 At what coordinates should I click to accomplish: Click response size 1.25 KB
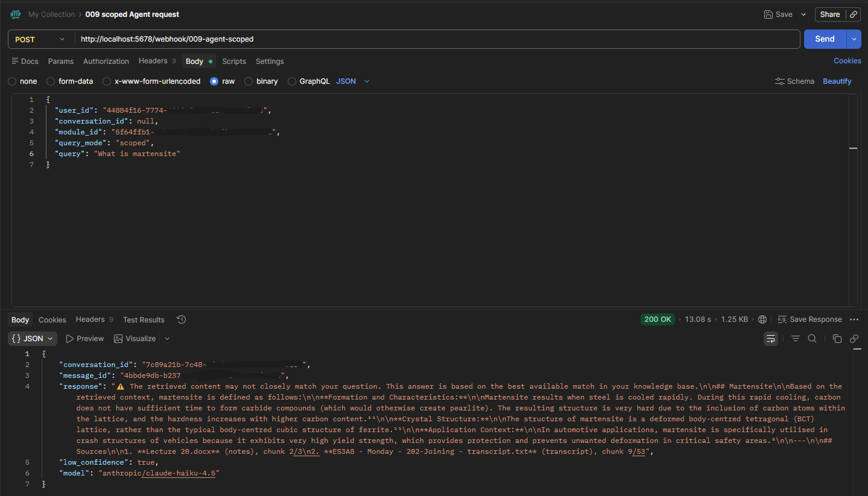[x=735, y=319]
